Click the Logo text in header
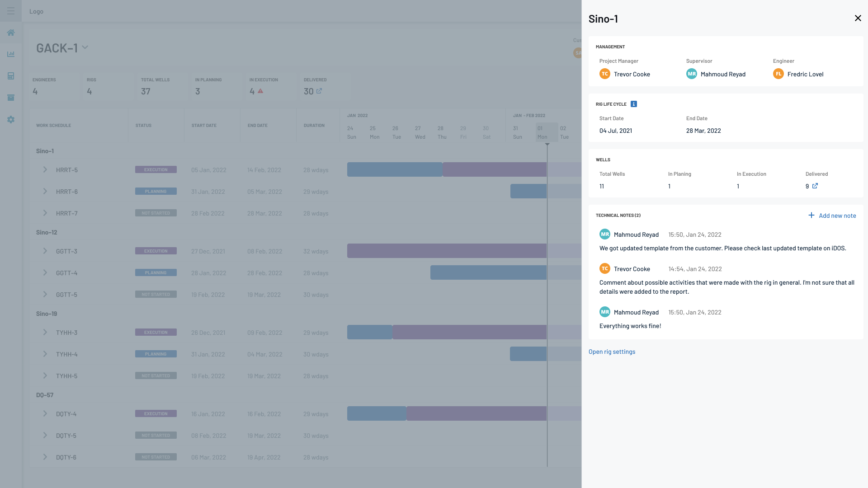868x488 pixels. pos(37,11)
